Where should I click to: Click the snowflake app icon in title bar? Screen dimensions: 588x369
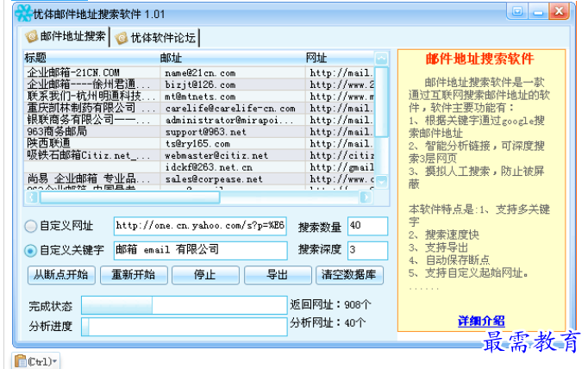pos(23,14)
